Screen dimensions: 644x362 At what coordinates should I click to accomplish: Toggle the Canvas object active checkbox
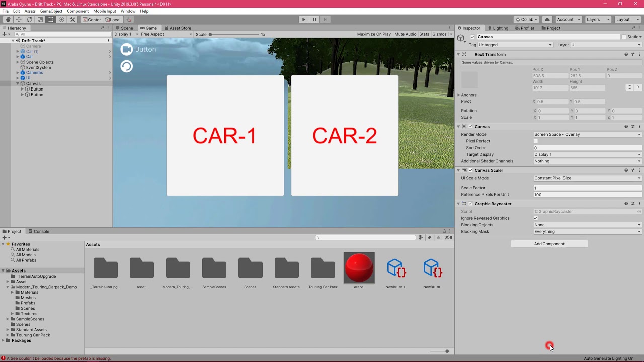pyautogui.click(x=472, y=37)
